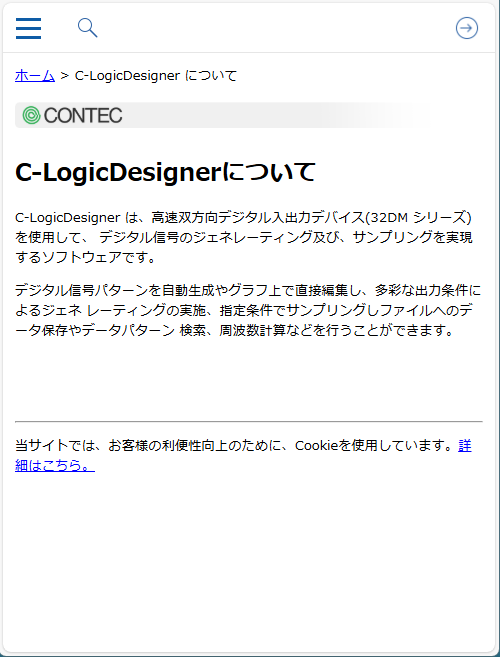
Task: Click the breadcrumb text C-LogicDesigner について
Action: [x=156, y=76]
